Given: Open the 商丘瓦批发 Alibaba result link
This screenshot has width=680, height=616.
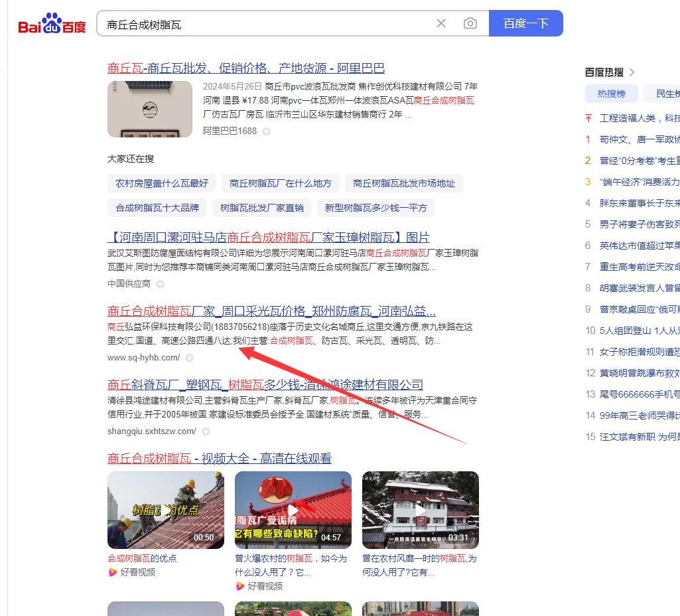Looking at the screenshot, I should 246,68.
